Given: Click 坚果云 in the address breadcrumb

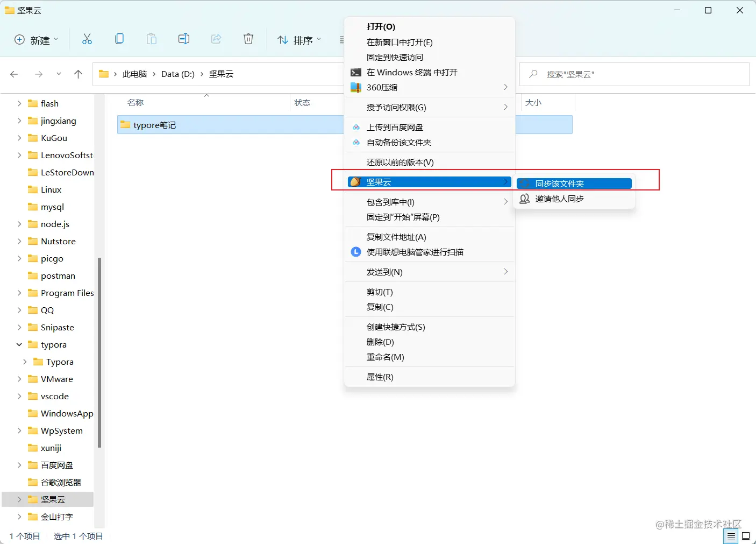Looking at the screenshot, I should [221, 74].
